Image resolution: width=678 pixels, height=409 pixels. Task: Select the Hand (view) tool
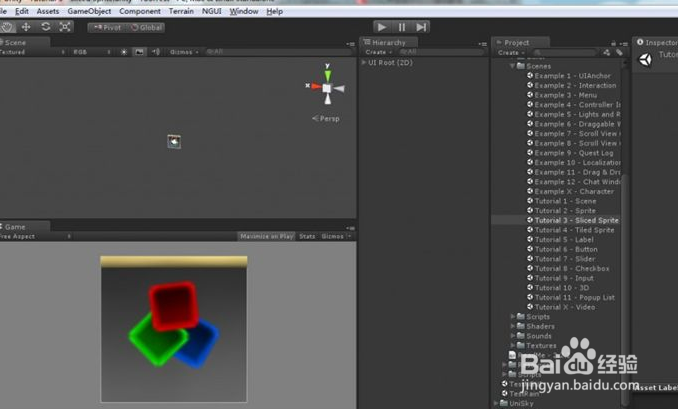pos(7,27)
